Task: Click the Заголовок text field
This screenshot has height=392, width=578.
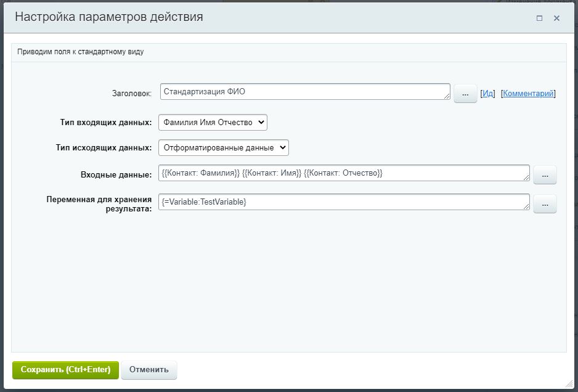Action: click(x=305, y=91)
